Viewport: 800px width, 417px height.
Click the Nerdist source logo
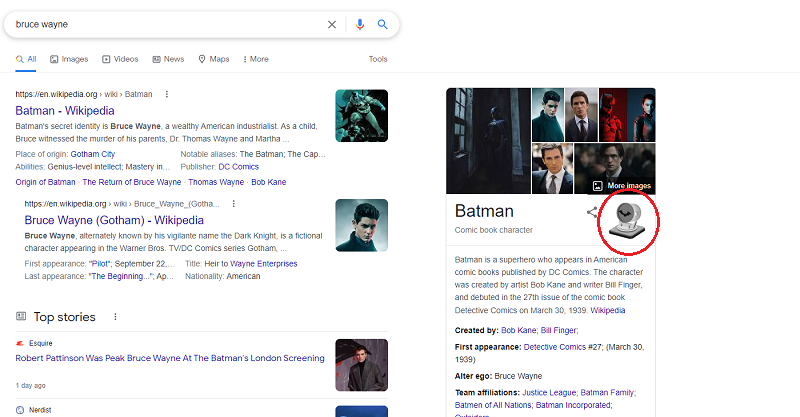click(x=20, y=410)
